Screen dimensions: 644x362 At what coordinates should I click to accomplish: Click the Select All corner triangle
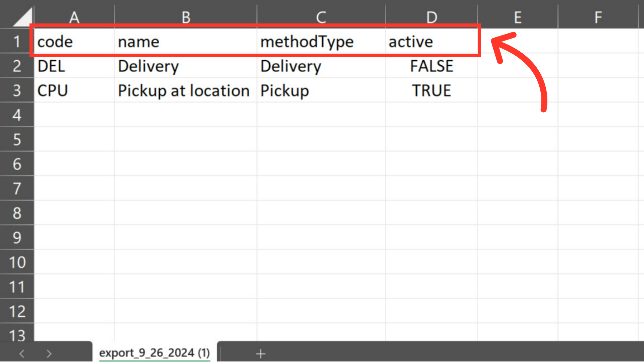click(23, 17)
